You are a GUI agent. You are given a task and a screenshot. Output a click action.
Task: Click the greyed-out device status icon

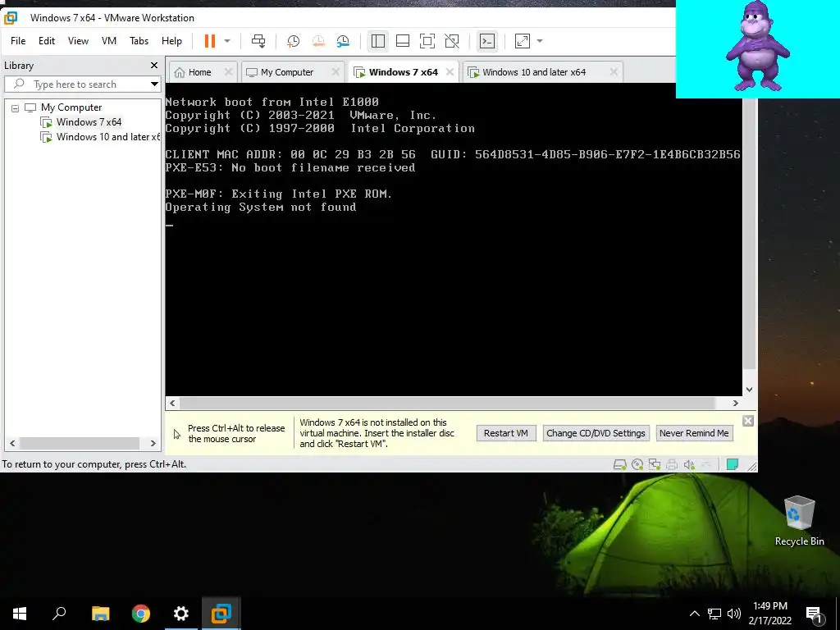point(706,464)
